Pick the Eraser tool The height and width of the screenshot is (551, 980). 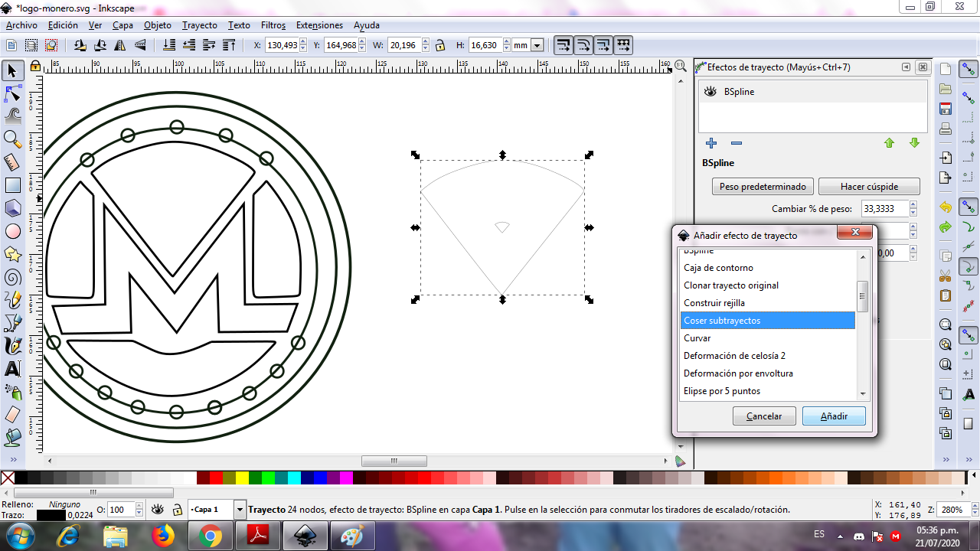(12, 415)
